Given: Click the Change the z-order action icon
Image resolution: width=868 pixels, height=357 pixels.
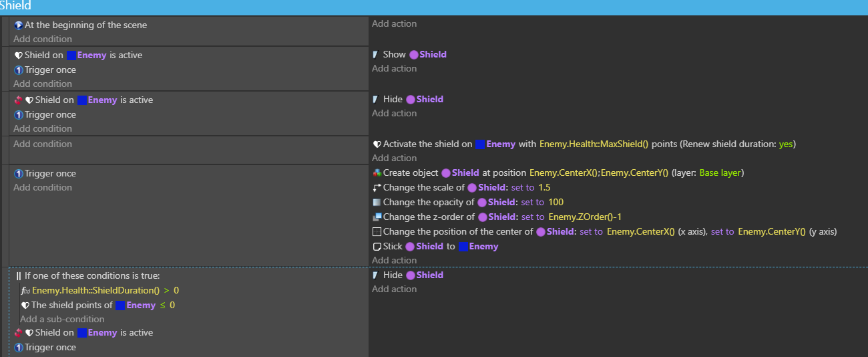Looking at the screenshot, I should (x=377, y=217).
